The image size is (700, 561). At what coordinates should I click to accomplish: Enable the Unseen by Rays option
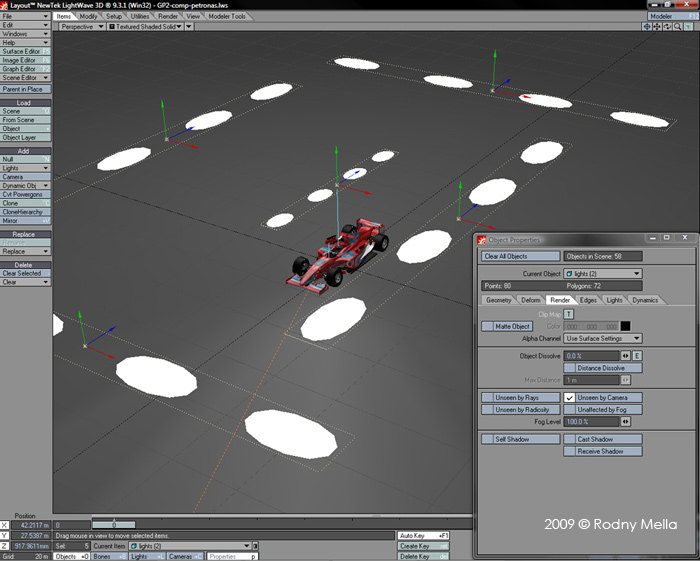pyautogui.click(x=520, y=397)
